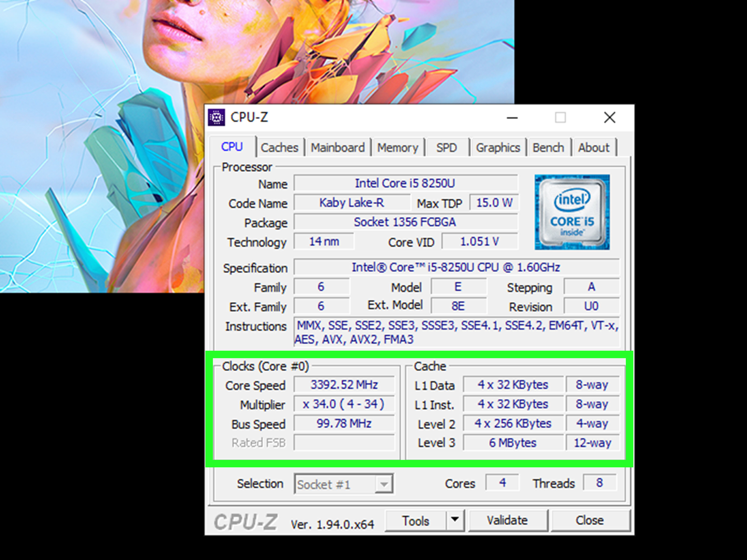Select the Memory tab
The width and height of the screenshot is (747, 560).
(398, 147)
